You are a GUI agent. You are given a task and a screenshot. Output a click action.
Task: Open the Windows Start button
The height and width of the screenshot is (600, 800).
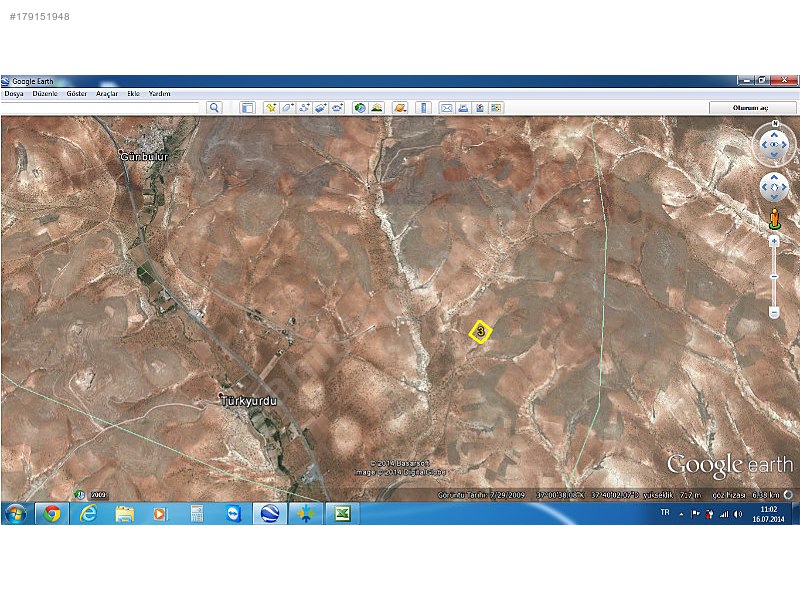[16, 513]
